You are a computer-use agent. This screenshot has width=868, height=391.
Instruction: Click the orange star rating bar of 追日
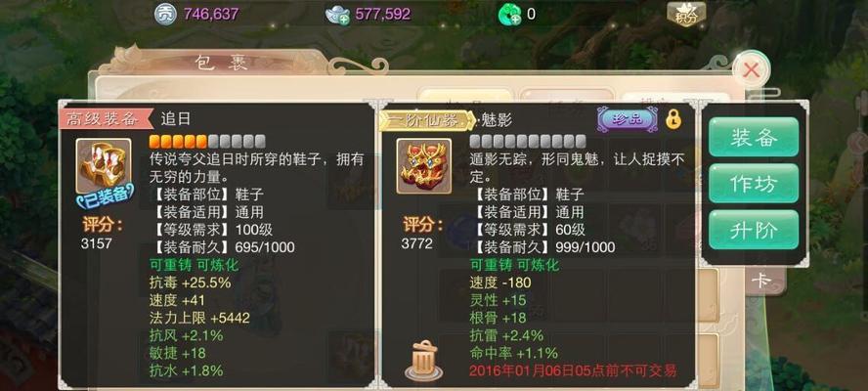point(207,141)
